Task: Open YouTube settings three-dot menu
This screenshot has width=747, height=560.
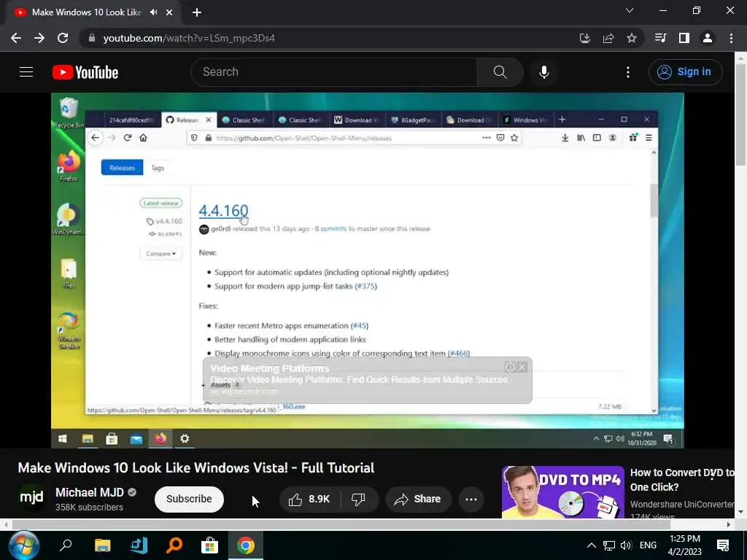Action: tap(628, 72)
